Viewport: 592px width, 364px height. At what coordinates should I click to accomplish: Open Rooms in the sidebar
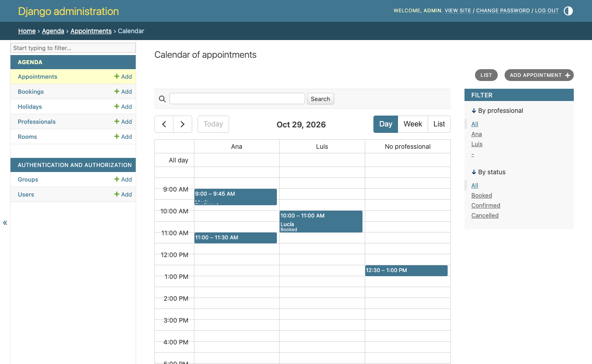pos(27,136)
